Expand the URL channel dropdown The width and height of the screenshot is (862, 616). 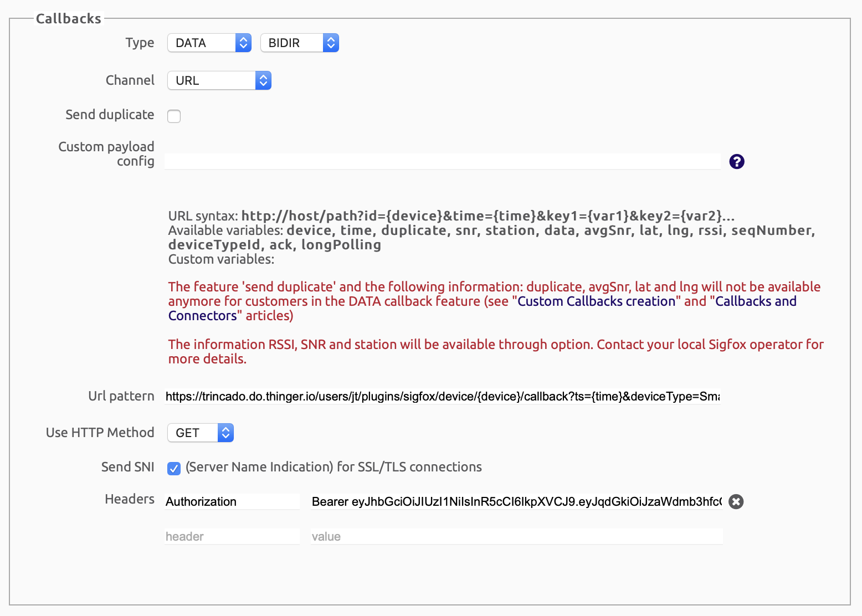click(x=219, y=80)
